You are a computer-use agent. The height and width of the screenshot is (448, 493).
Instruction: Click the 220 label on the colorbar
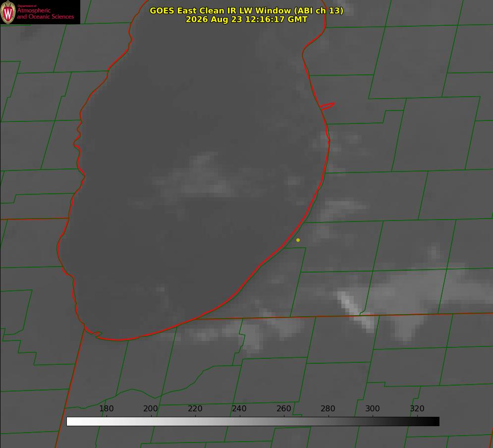(x=195, y=408)
